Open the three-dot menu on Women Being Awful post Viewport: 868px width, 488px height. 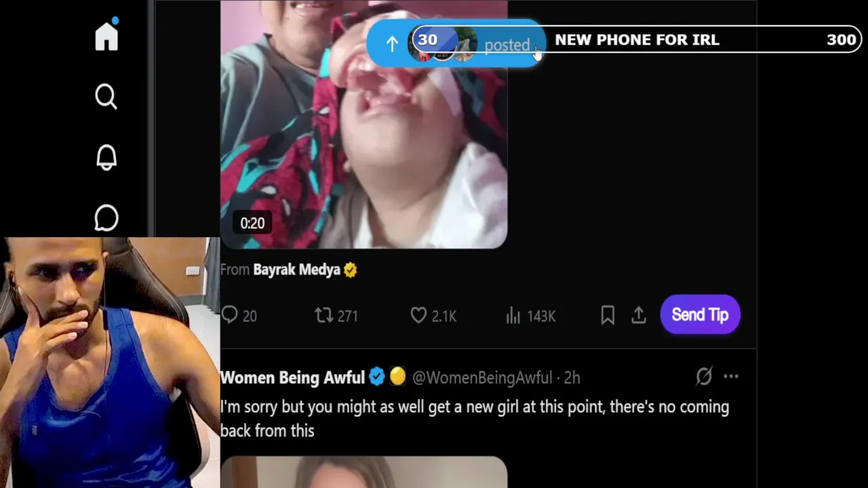click(x=730, y=377)
